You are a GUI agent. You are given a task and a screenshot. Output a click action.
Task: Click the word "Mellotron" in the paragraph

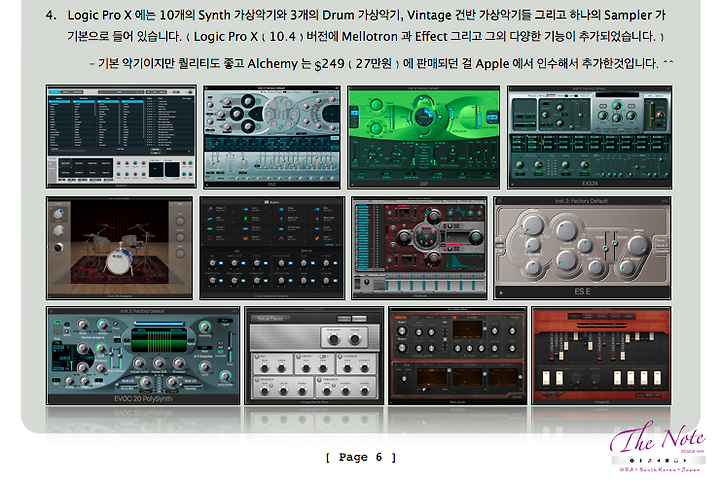point(370,36)
